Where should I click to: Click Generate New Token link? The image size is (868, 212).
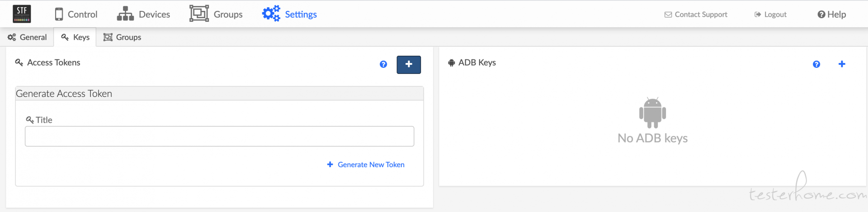tap(366, 164)
